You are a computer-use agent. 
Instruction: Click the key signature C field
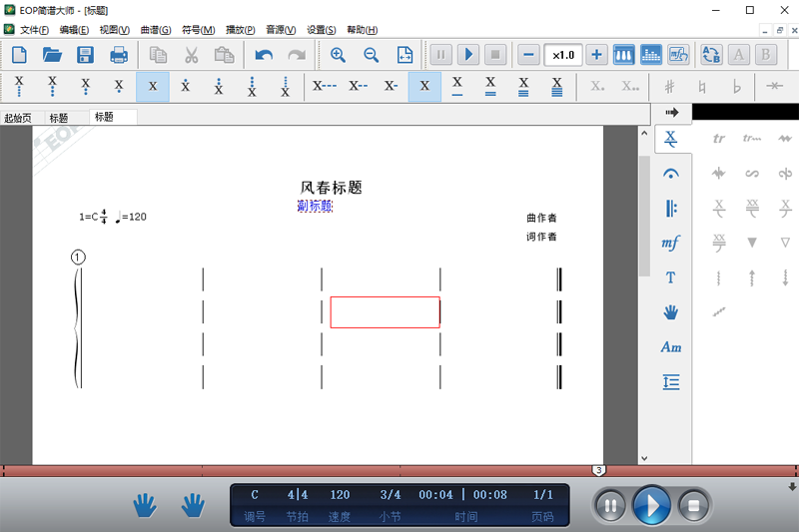pyautogui.click(x=255, y=495)
